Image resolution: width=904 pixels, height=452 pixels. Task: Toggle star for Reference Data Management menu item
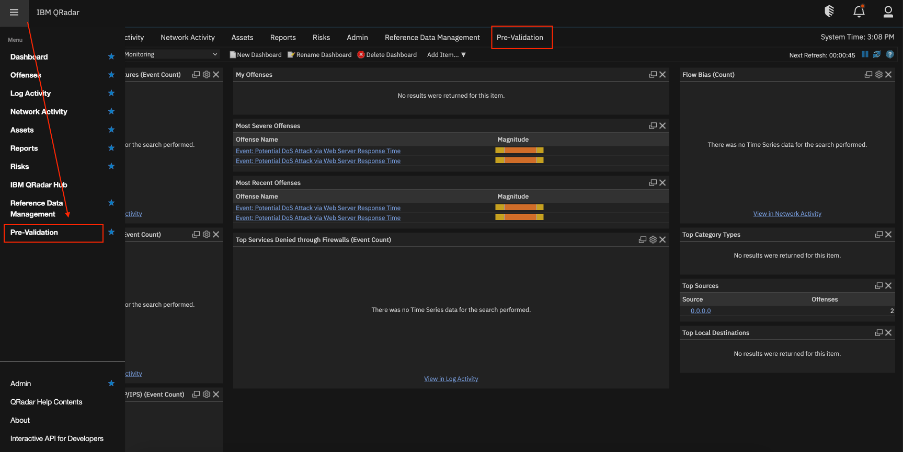pyautogui.click(x=111, y=203)
